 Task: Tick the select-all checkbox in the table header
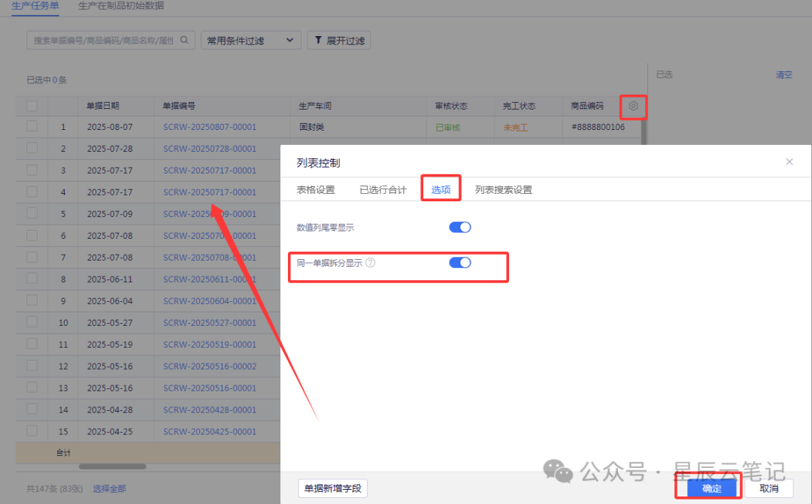[32, 106]
